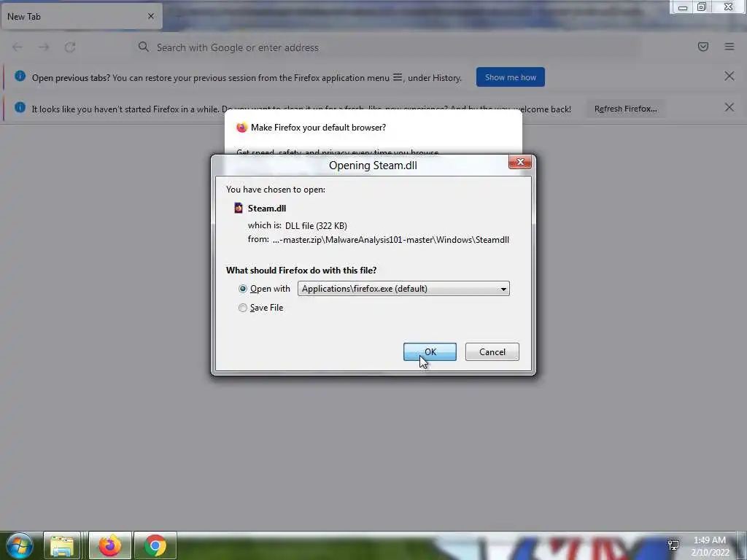Click the menu icon inside the notification text
Screen dimensions: 747x560
click(x=398, y=77)
